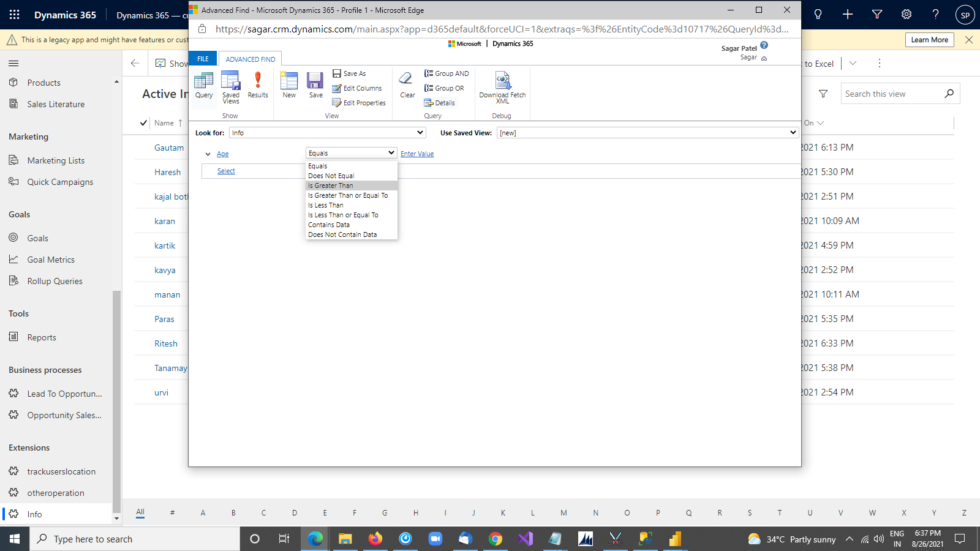Open Edit Columns option
Viewport: 980px width, 551px height.
[357, 88]
